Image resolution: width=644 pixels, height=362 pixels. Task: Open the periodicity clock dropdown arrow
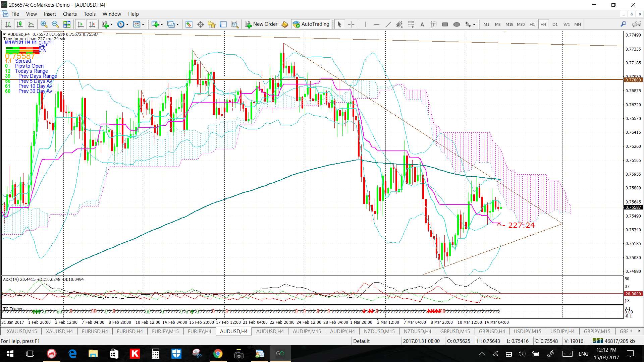click(x=127, y=24)
